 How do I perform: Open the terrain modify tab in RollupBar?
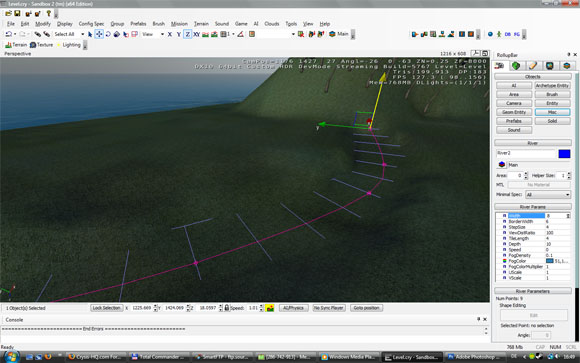pyautogui.click(x=516, y=66)
